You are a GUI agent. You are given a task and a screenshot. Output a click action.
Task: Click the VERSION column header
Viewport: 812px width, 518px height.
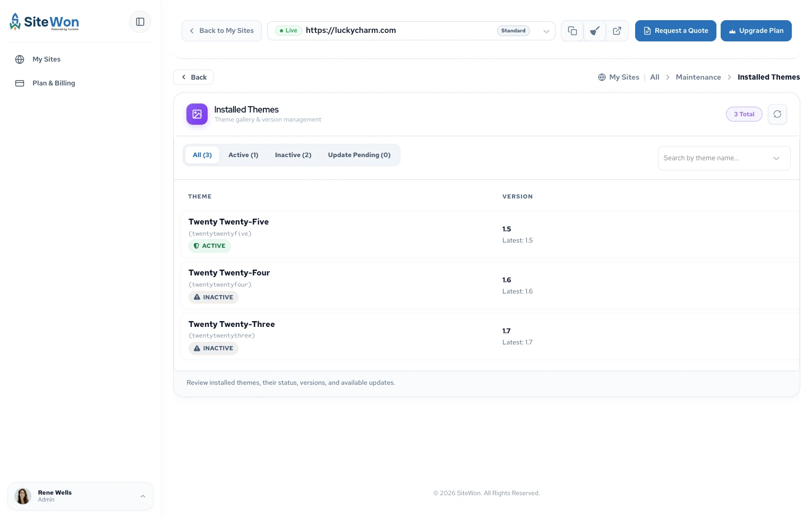517,197
